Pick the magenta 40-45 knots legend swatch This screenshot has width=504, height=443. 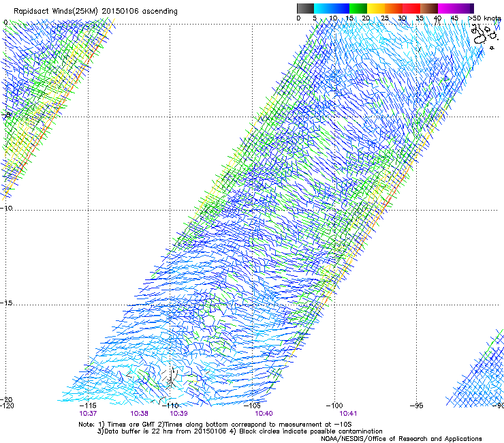click(447, 8)
